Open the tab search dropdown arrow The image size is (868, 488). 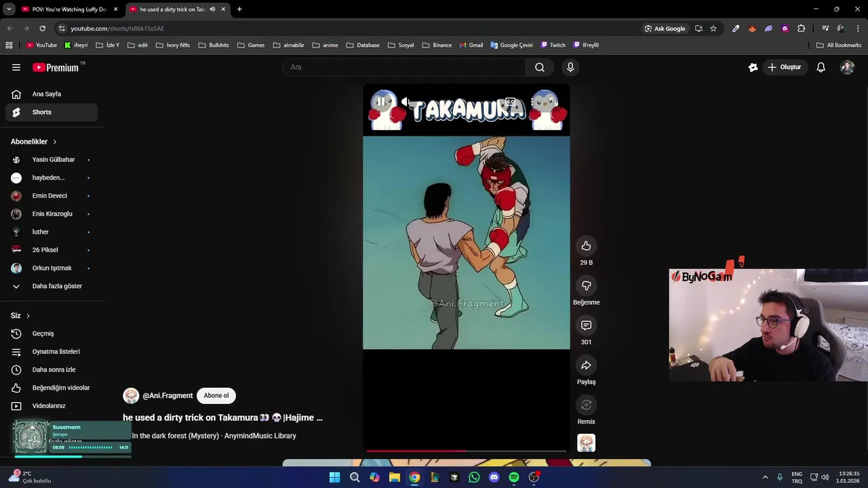pos(9,9)
